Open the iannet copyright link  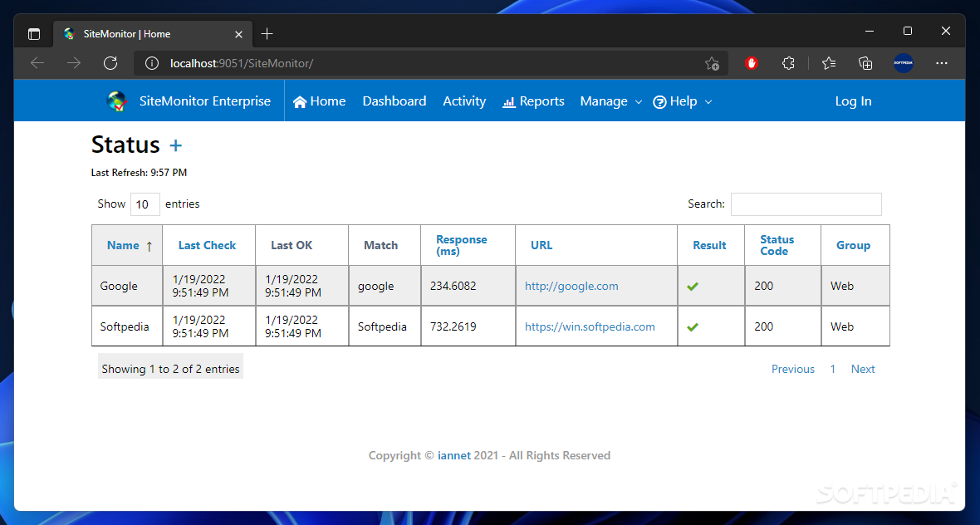tap(453, 455)
